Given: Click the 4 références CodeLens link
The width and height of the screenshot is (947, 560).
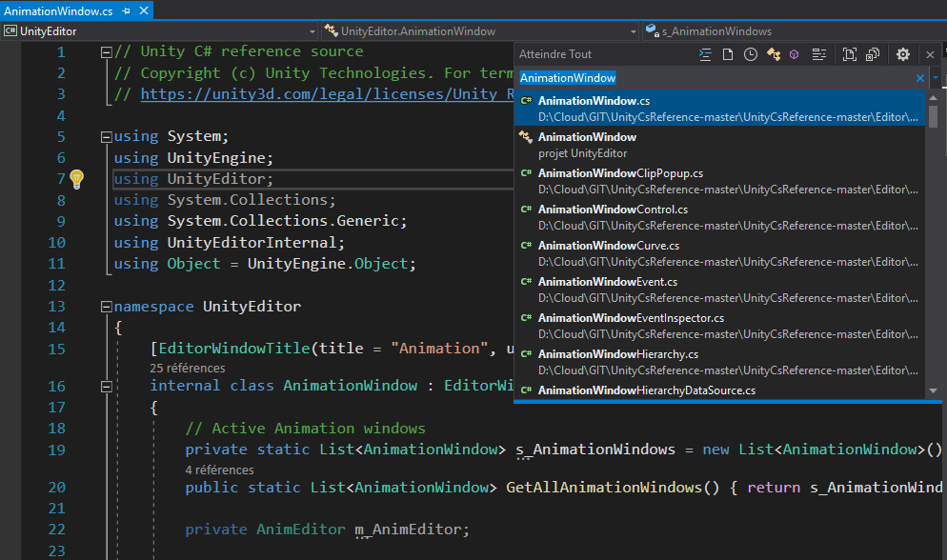Looking at the screenshot, I should [219, 470].
